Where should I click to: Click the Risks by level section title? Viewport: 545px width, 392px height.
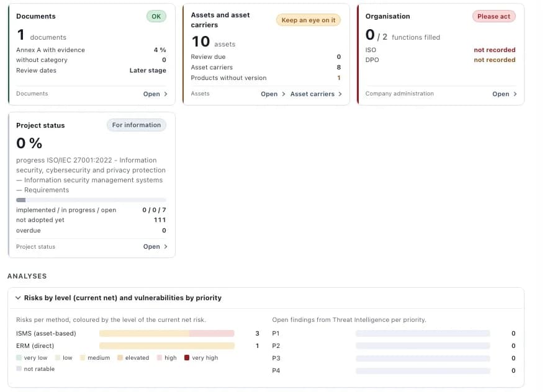pos(123,298)
